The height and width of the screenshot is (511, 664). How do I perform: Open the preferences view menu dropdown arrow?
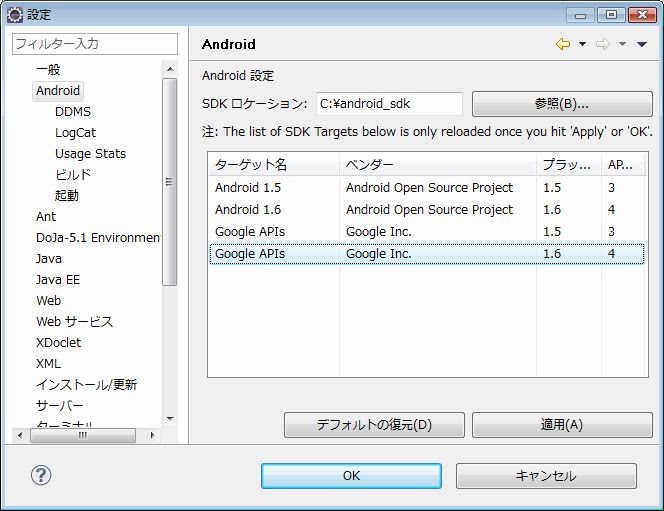(642, 45)
